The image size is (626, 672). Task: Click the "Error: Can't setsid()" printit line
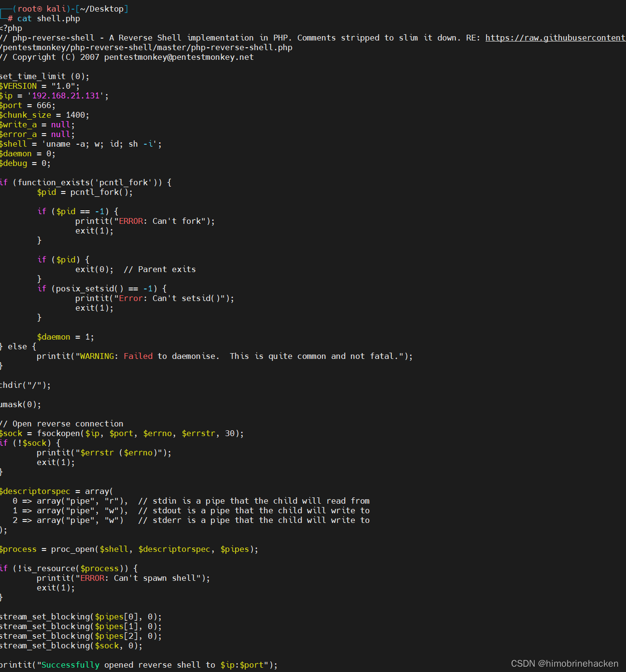(x=154, y=298)
